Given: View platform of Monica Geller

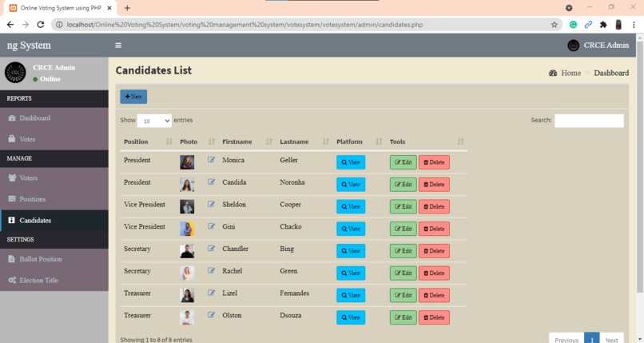Looking at the screenshot, I should tap(351, 162).
